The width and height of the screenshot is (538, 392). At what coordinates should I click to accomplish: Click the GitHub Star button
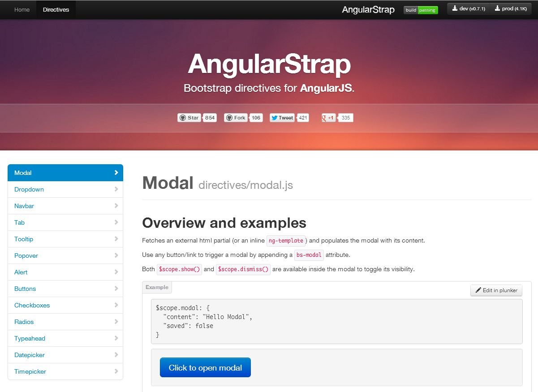189,118
